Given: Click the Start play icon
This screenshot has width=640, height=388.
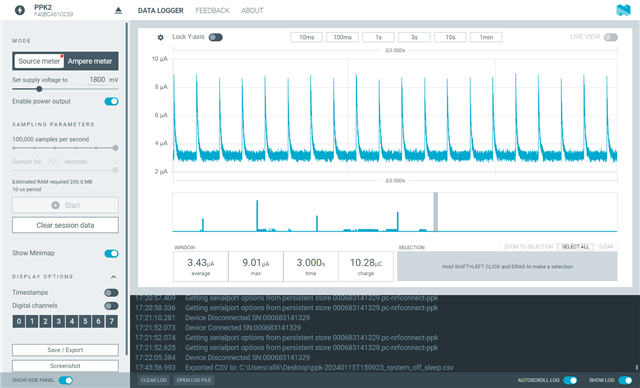Looking at the screenshot, I should [56, 205].
